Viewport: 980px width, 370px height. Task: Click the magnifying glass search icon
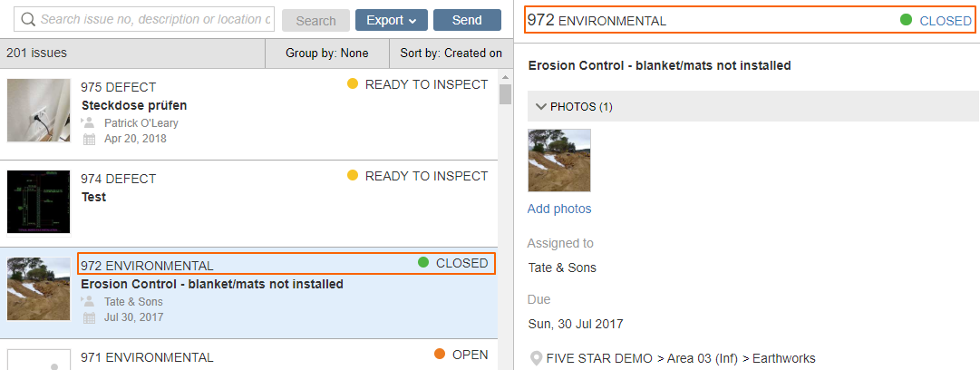click(x=27, y=19)
